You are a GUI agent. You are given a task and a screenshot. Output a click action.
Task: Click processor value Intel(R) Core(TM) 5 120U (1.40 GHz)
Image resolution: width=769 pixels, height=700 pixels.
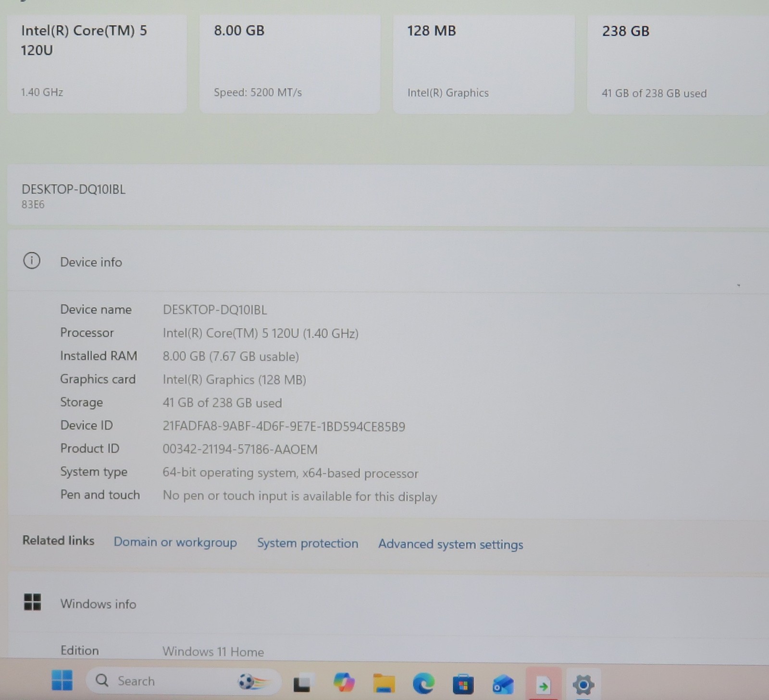pyautogui.click(x=260, y=333)
